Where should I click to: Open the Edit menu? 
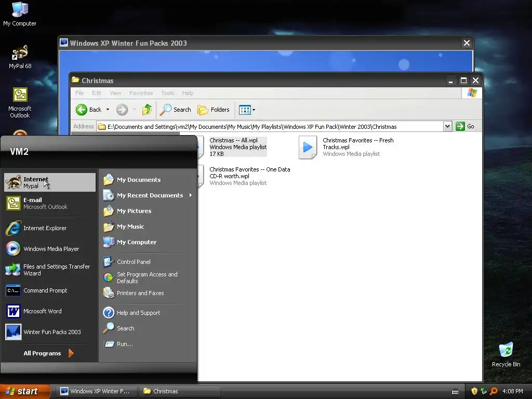(96, 93)
